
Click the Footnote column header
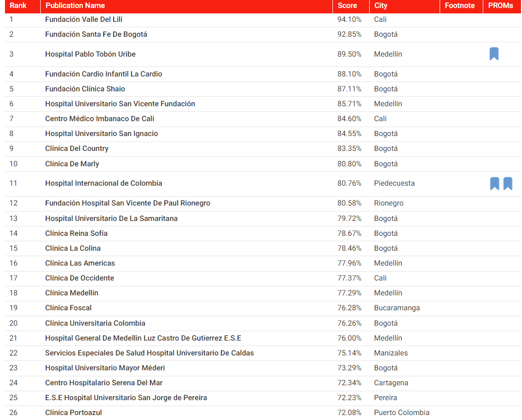pyautogui.click(x=461, y=6)
